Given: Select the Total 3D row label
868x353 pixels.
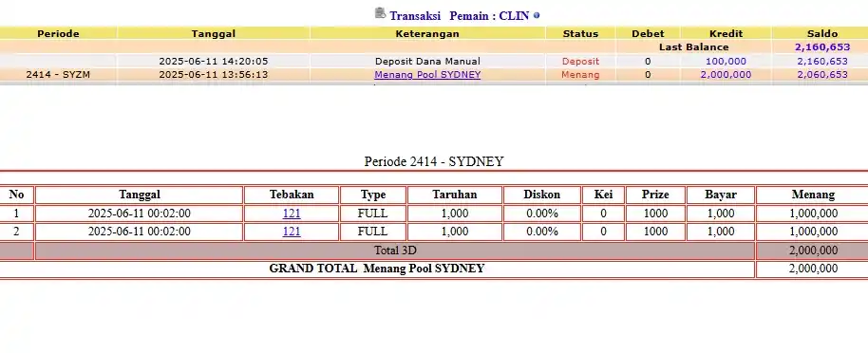Looking at the screenshot, I should [x=395, y=251].
